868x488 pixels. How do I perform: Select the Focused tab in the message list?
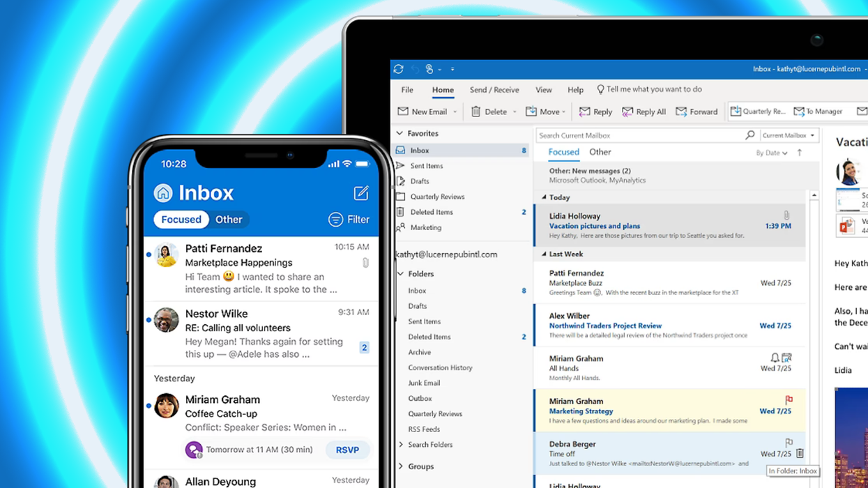[x=563, y=152]
